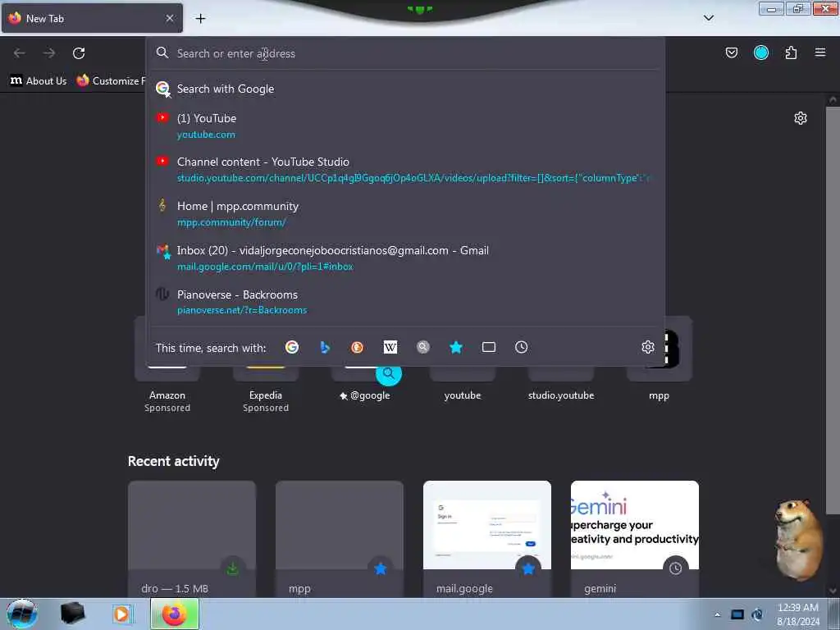
Task: Close the New Tab tab
Action: (x=170, y=18)
